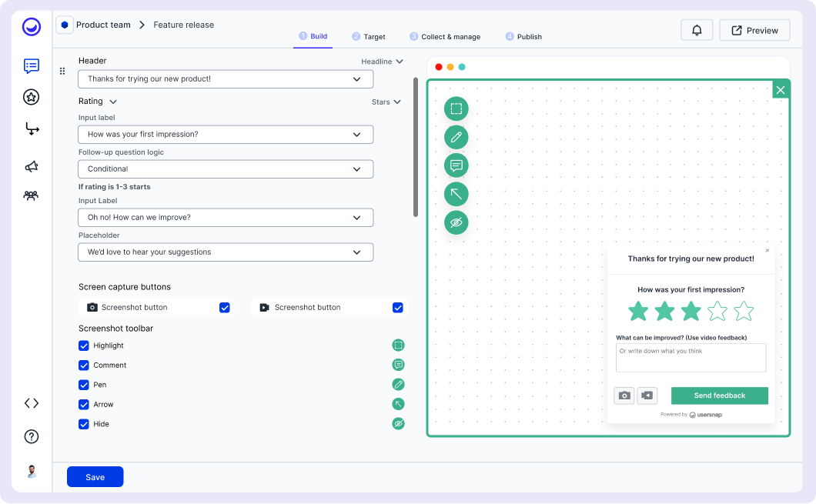Select the pen tool in preview toolbar

pyautogui.click(x=456, y=137)
